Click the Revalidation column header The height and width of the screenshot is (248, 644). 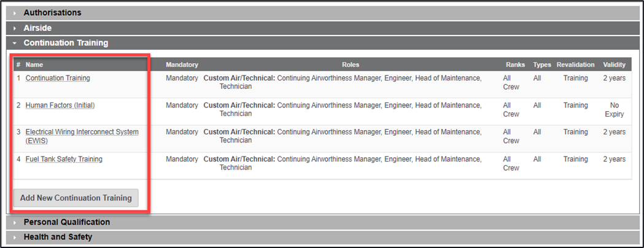pos(575,64)
